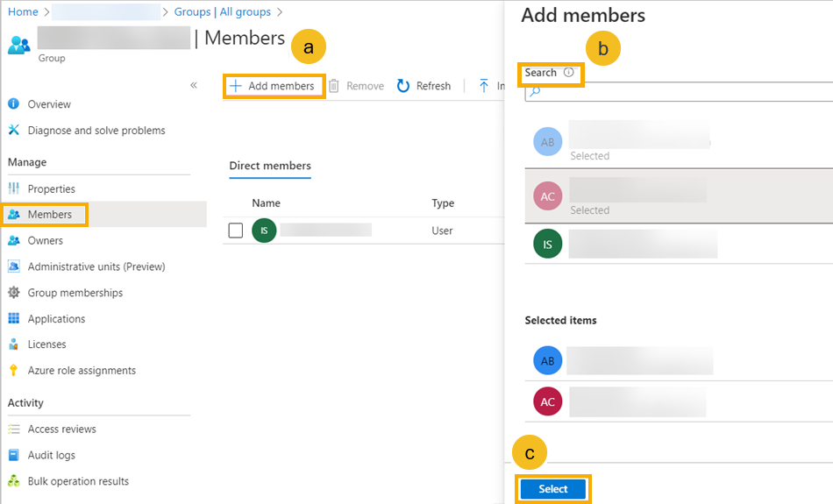Open Properties via its sliders icon
The width and height of the screenshot is (833, 504).
[x=13, y=189]
